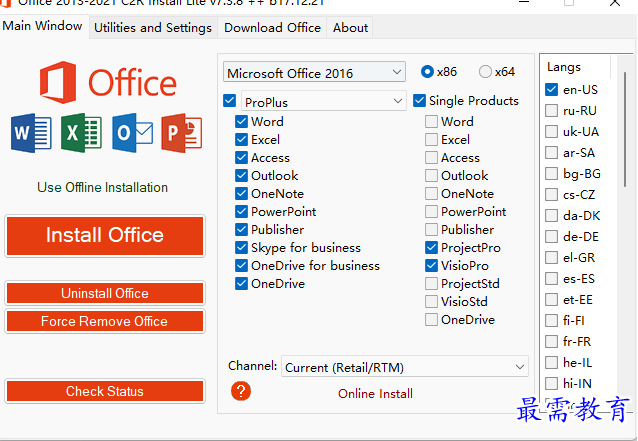
Task: Click the red question mark help icon
Action: [241, 391]
